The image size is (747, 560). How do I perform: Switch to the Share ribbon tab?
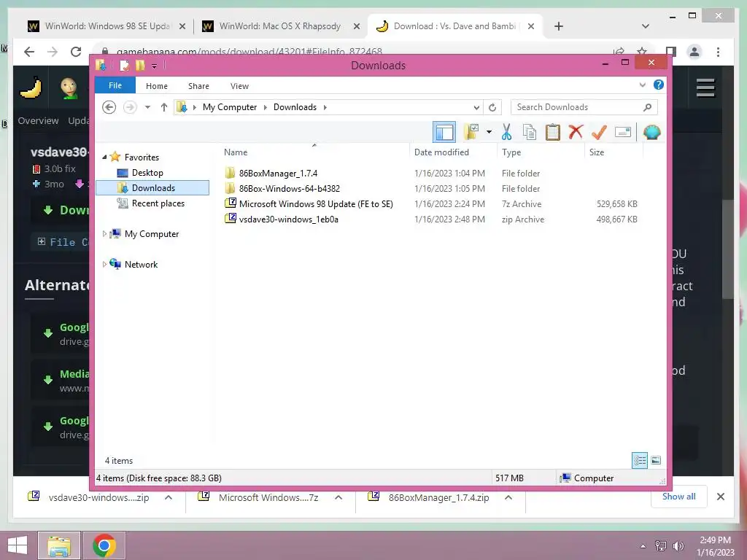coord(198,86)
